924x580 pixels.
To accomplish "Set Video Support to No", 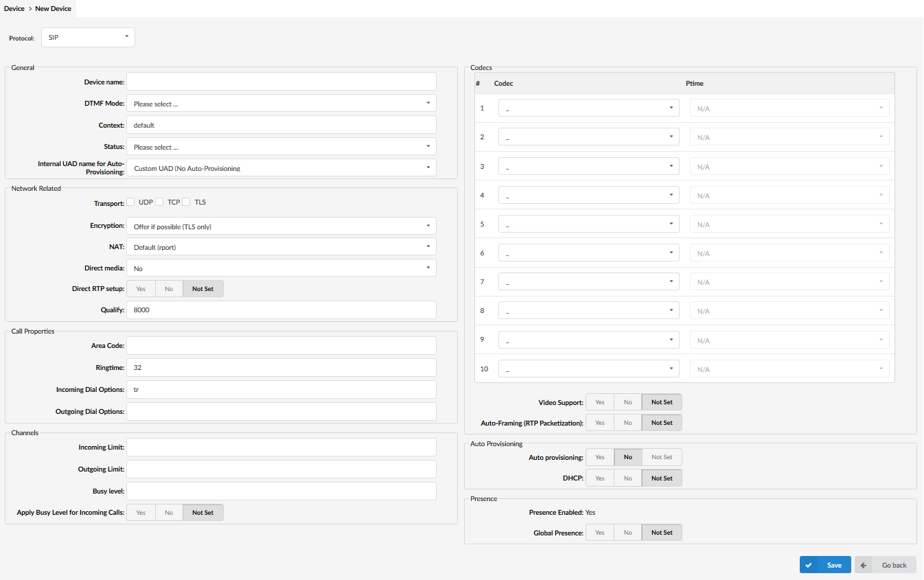I will 627,402.
